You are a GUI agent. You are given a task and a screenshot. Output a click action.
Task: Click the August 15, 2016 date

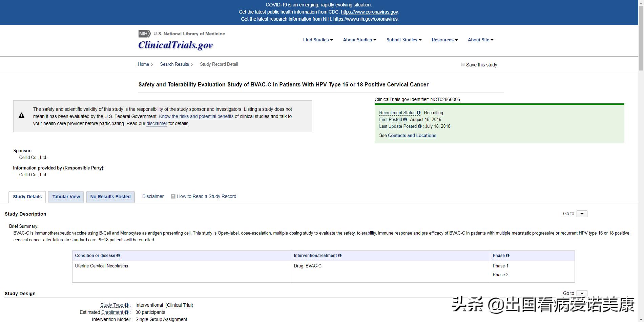pyautogui.click(x=426, y=120)
